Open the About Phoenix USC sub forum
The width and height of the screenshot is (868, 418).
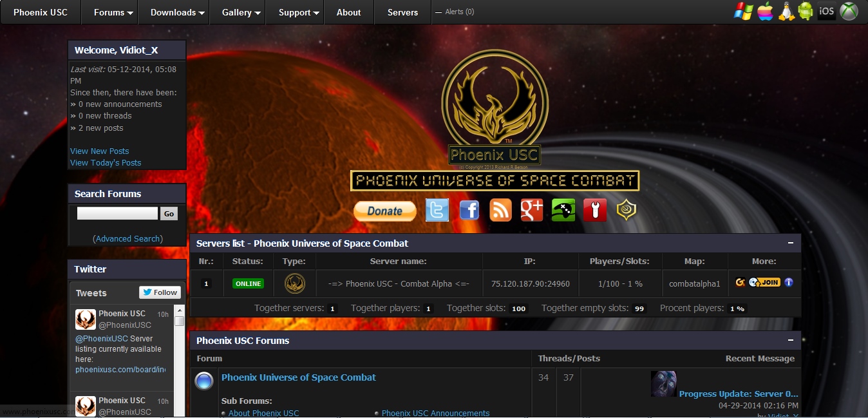[264, 413]
